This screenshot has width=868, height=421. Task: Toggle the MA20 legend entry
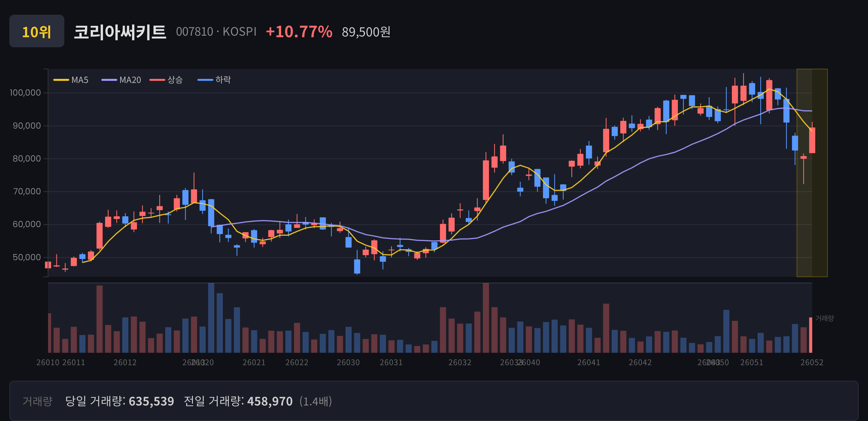(121, 80)
